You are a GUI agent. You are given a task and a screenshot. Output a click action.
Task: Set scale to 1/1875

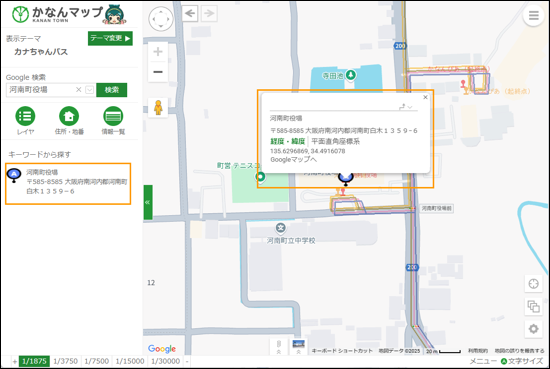coord(34,361)
